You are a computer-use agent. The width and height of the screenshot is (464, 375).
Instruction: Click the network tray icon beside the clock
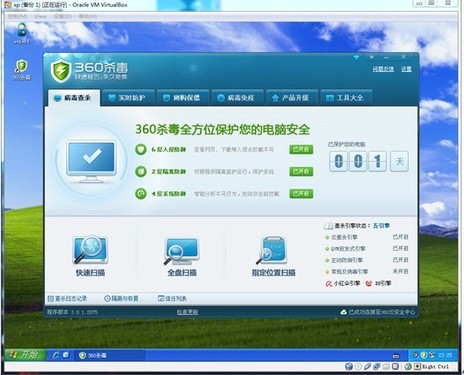point(432,355)
